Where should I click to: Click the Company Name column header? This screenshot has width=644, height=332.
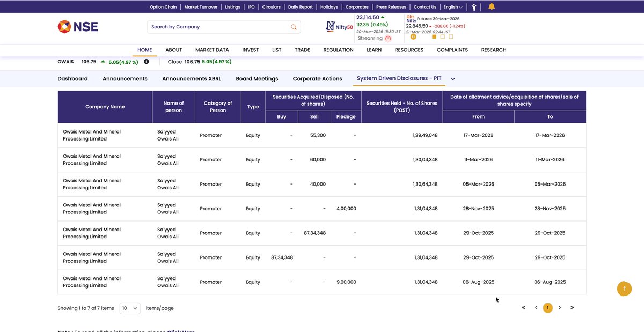(x=105, y=107)
